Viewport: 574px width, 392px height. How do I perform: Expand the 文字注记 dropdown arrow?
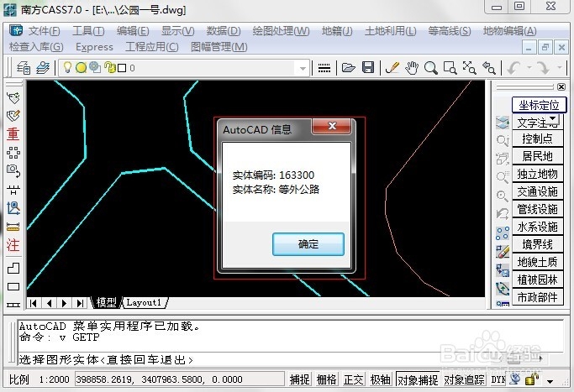553,119
